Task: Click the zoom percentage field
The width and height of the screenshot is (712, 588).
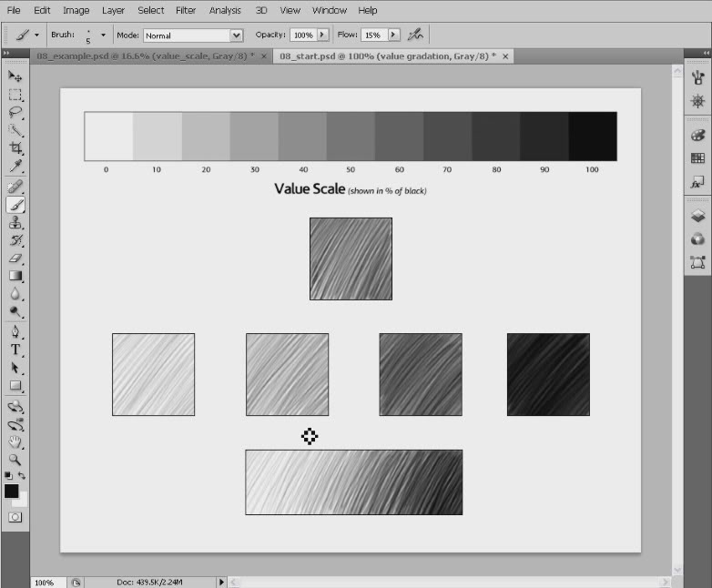Action: pos(47,583)
